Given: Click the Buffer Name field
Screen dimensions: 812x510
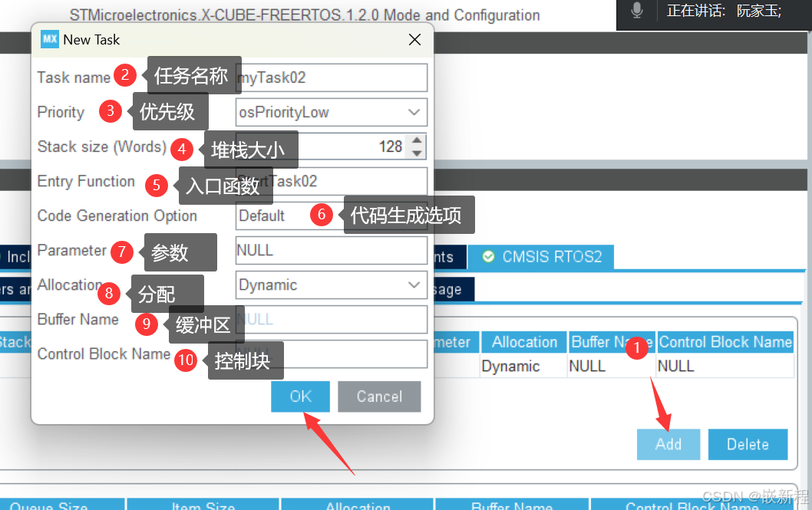Looking at the screenshot, I should 332,319.
